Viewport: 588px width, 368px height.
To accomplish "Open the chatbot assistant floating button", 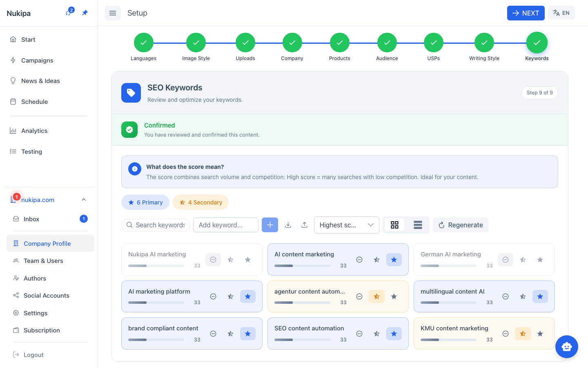I will click(566, 347).
